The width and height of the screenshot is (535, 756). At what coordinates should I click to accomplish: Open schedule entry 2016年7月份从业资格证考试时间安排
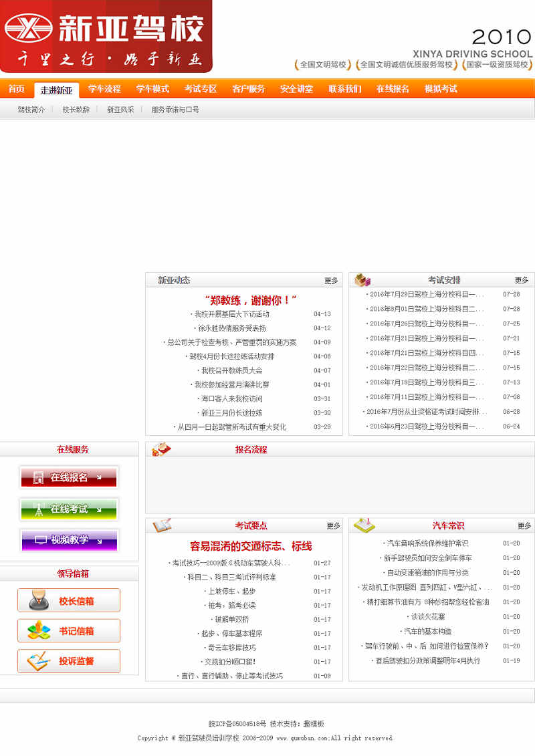pos(427,412)
